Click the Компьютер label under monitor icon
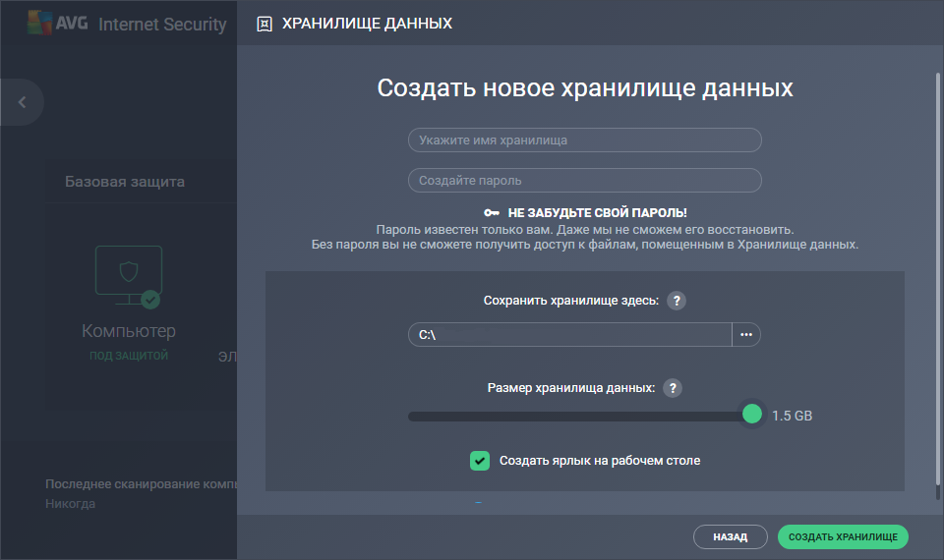 129,331
